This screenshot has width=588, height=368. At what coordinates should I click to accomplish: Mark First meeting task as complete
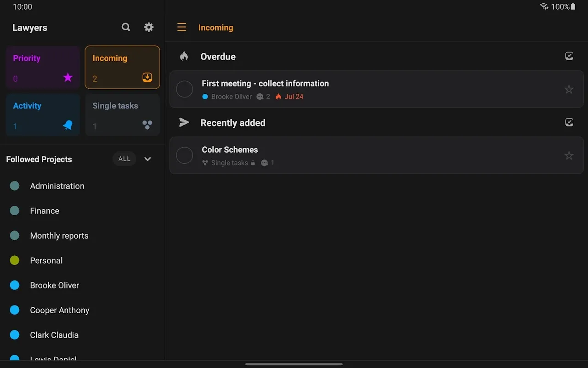click(x=185, y=89)
